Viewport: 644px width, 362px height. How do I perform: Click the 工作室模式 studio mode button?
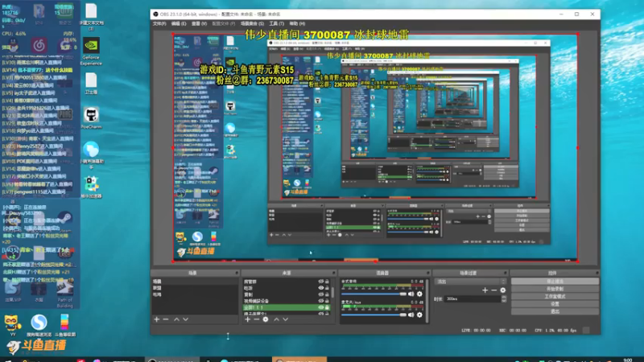555,296
